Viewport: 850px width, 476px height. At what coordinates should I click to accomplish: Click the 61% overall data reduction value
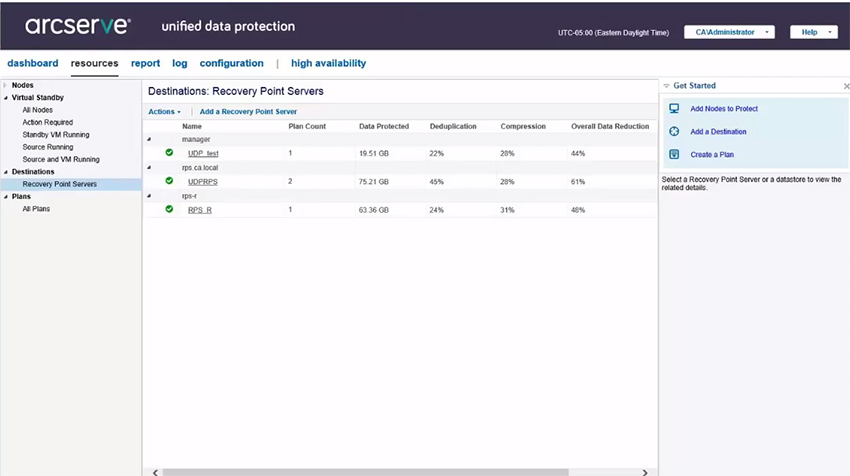578,182
